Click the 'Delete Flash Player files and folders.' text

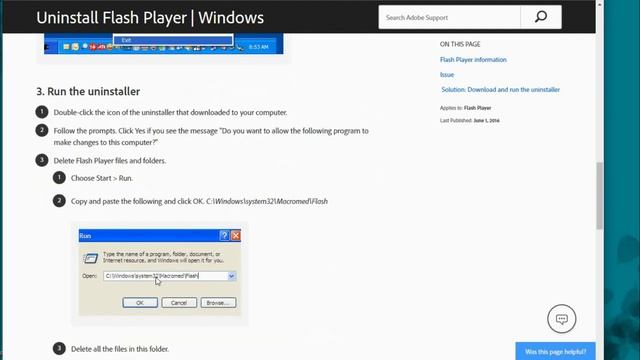(x=110, y=160)
